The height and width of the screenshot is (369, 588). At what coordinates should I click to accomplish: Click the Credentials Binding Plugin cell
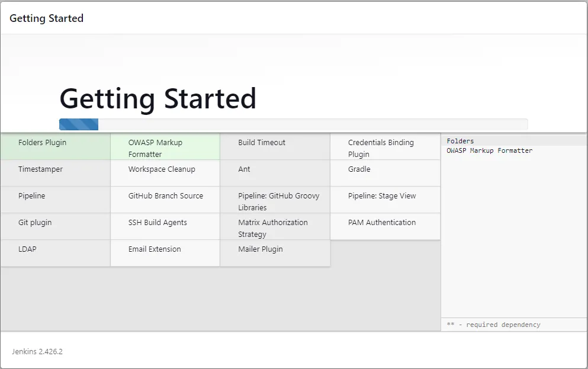tap(385, 147)
